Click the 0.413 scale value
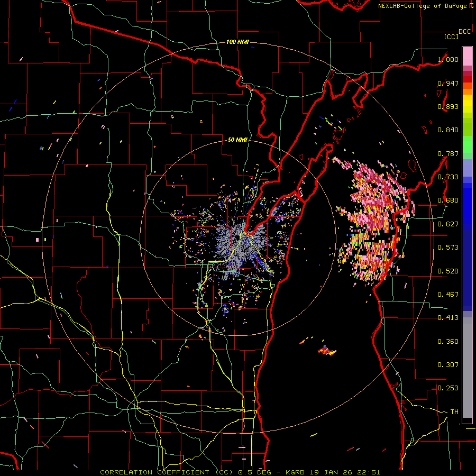 click(448, 318)
